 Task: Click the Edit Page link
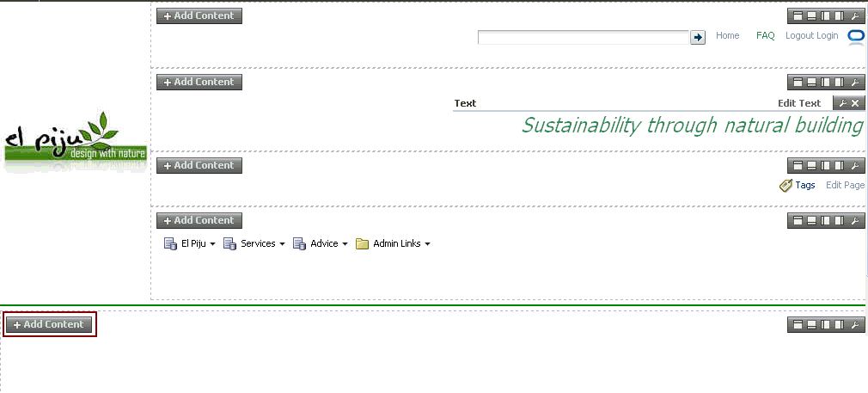[845, 185]
